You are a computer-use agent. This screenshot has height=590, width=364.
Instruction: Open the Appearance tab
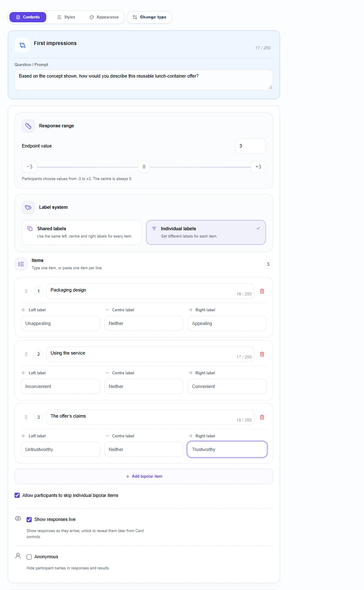pyautogui.click(x=104, y=17)
